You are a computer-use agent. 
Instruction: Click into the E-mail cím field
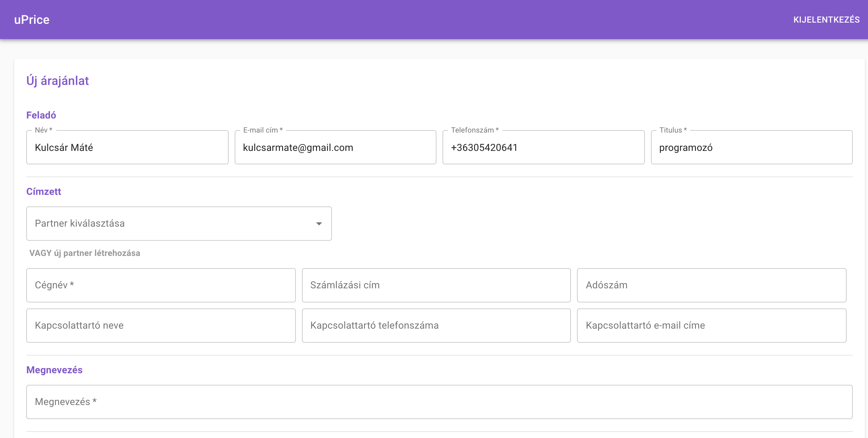335,148
